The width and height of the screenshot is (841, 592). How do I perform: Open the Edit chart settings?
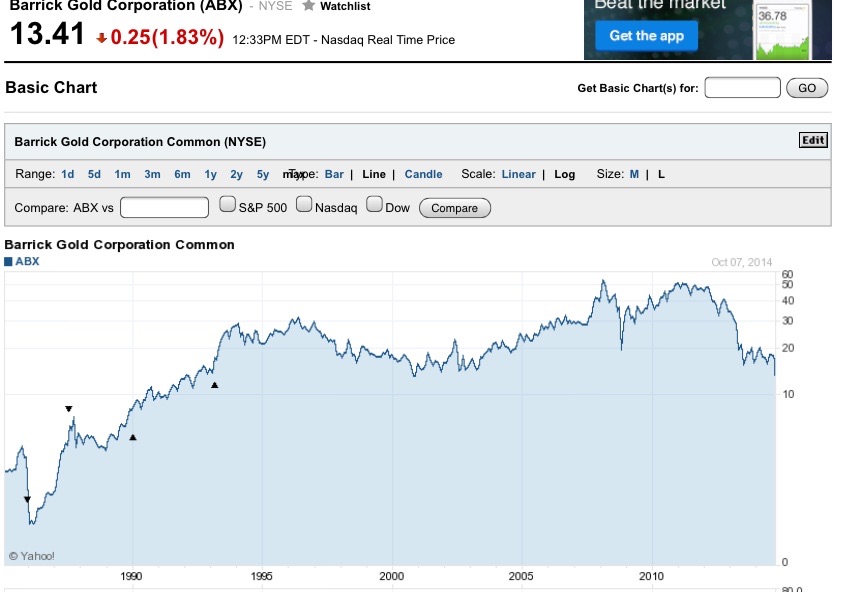pos(812,140)
